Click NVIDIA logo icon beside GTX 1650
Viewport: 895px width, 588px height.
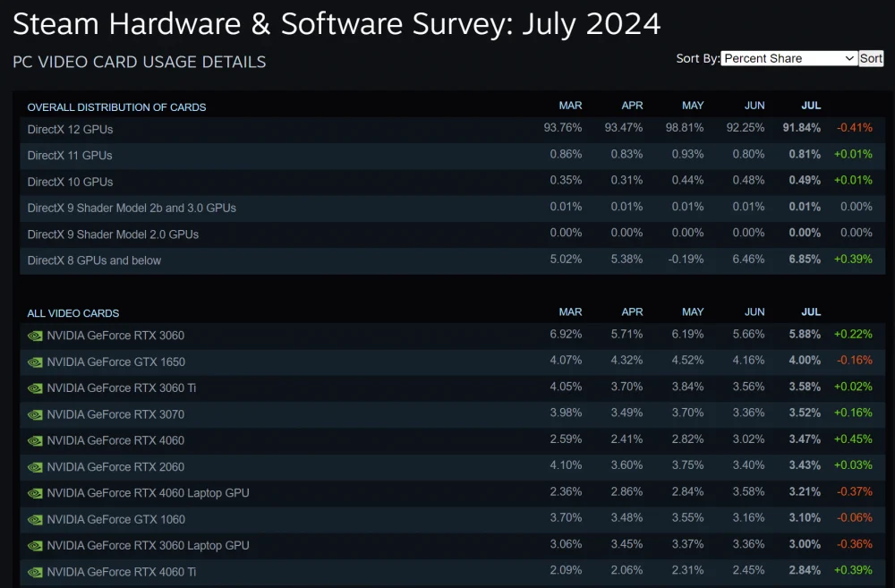[35, 362]
